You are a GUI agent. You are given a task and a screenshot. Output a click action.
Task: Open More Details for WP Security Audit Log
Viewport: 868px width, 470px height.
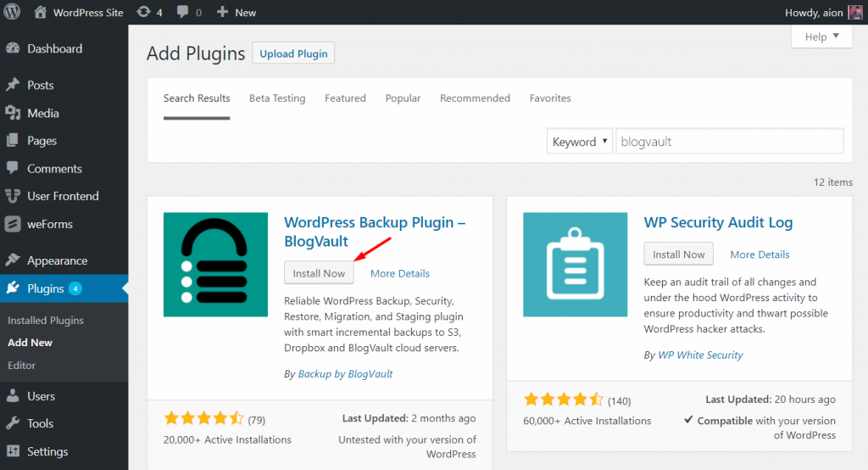pos(759,255)
